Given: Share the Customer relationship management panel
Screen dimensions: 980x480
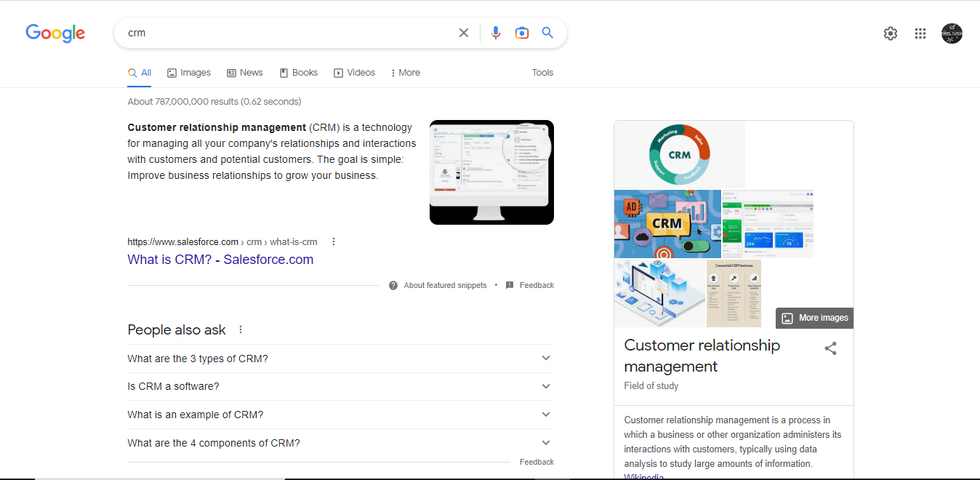Looking at the screenshot, I should (831, 348).
